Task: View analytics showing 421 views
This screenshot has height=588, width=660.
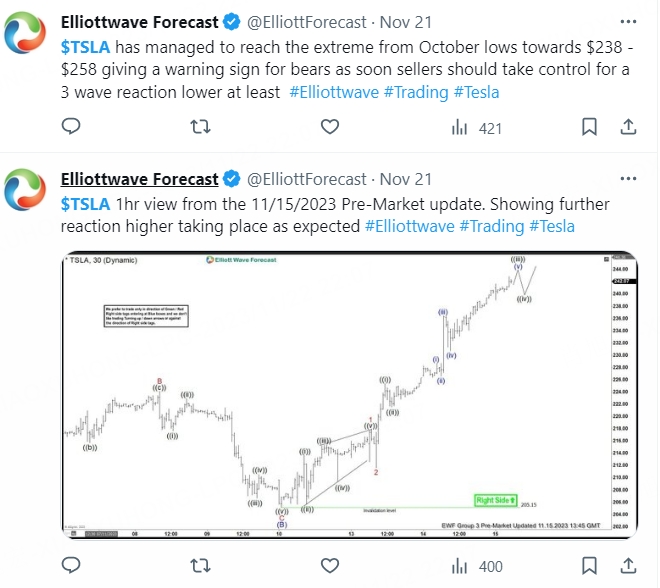Action: [477, 127]
